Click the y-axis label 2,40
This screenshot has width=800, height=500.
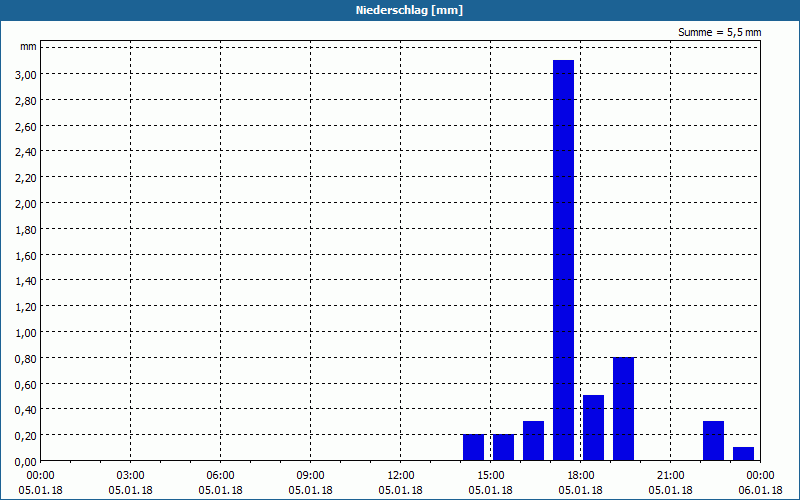(26, 152)
